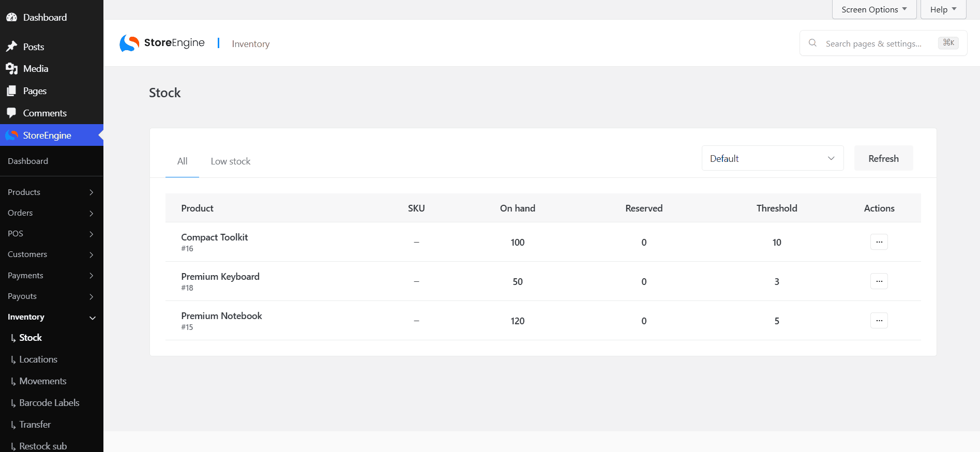Image resolution: width=980 pixels, height=452 pixels.
Task: Click the Refresh button
Action: coord(883,158)
